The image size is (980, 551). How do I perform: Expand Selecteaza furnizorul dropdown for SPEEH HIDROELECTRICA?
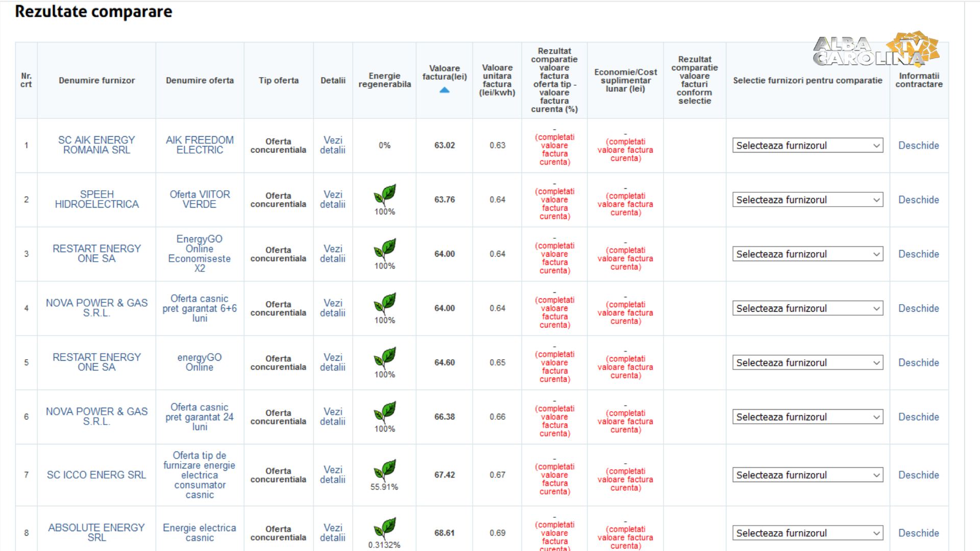point(807,200)
